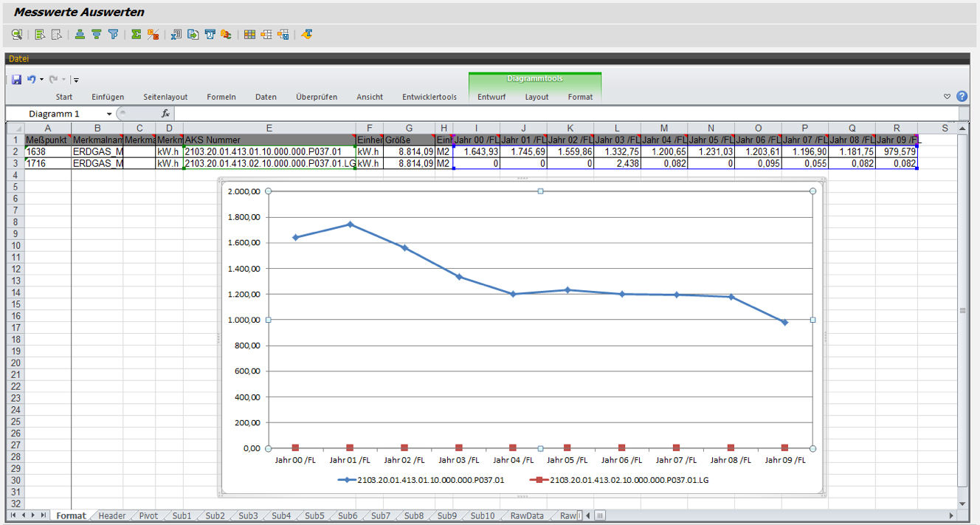Click the sort ascending icon
The height and width of the screenshot is (525, 980).
80,34
